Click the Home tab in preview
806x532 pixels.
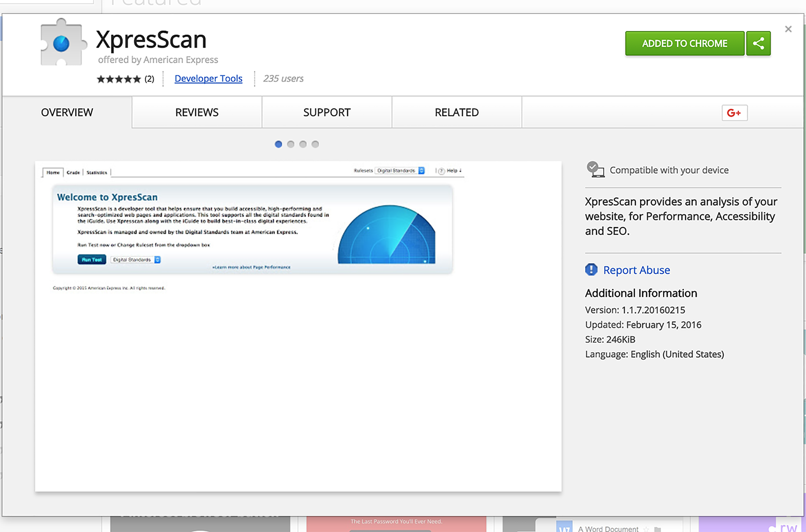point(53,172)
